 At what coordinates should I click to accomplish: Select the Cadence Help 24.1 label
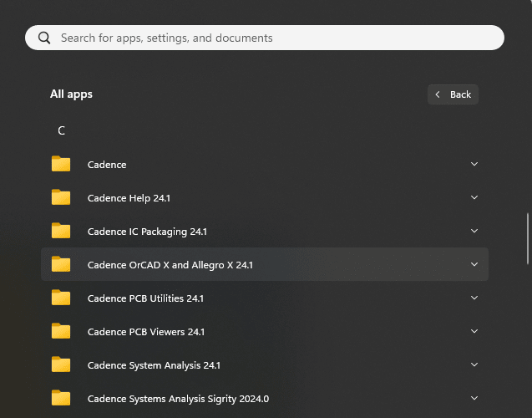[129, 198]
